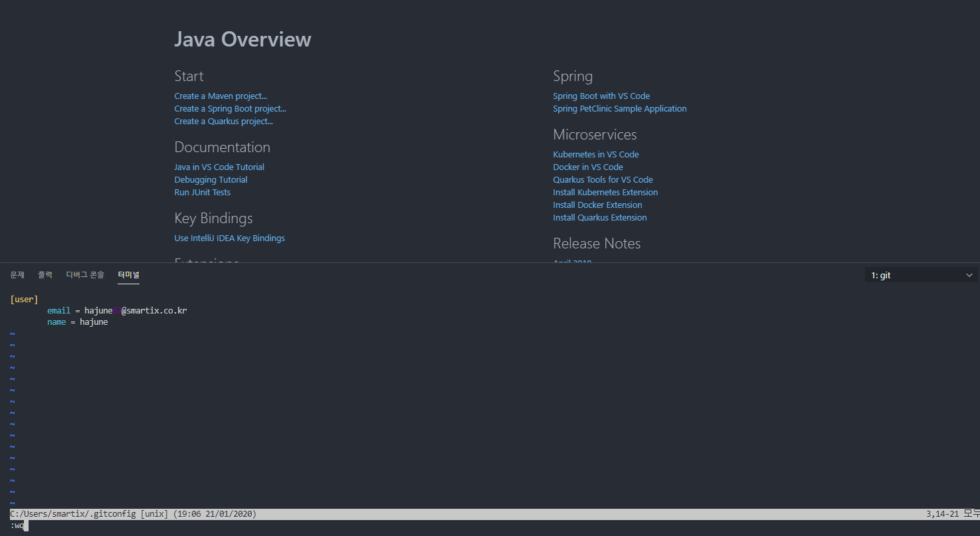Click the 3,14-21 cursor position indicator
This screenshot has height=536, width=980.
tap(942, 514)
